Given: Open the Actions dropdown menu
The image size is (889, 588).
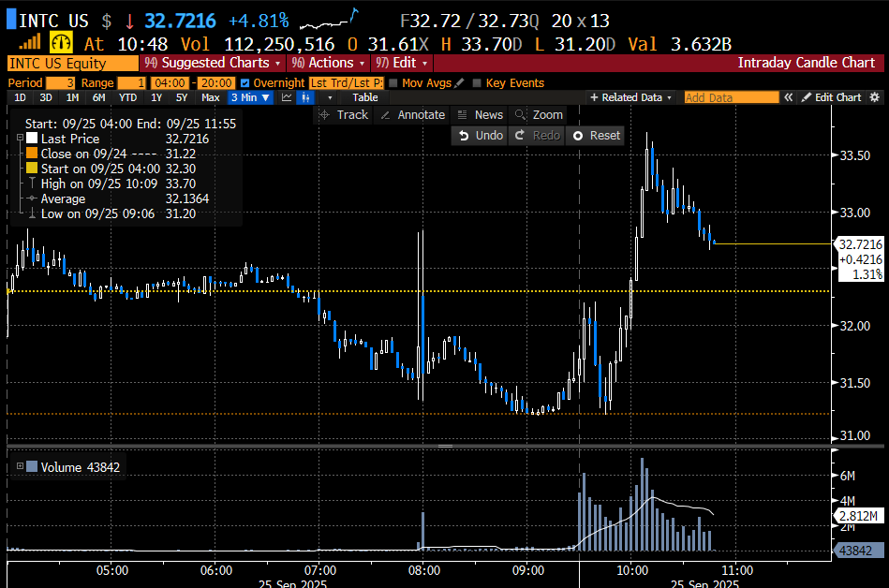Looking at the screenshot, I should coord(328,63).
